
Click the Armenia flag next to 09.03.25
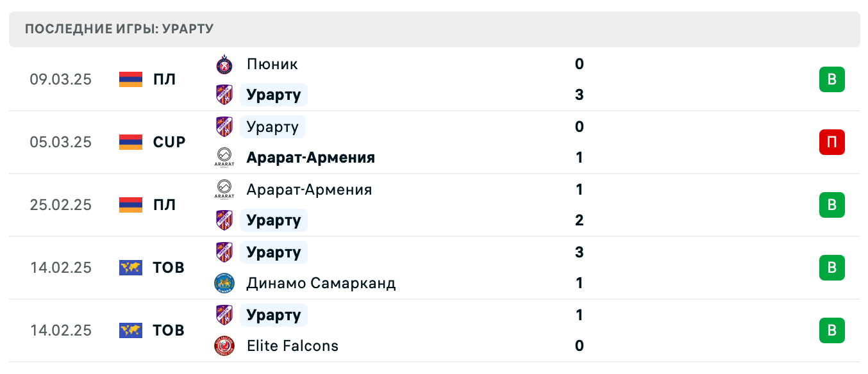coord(129,79)
